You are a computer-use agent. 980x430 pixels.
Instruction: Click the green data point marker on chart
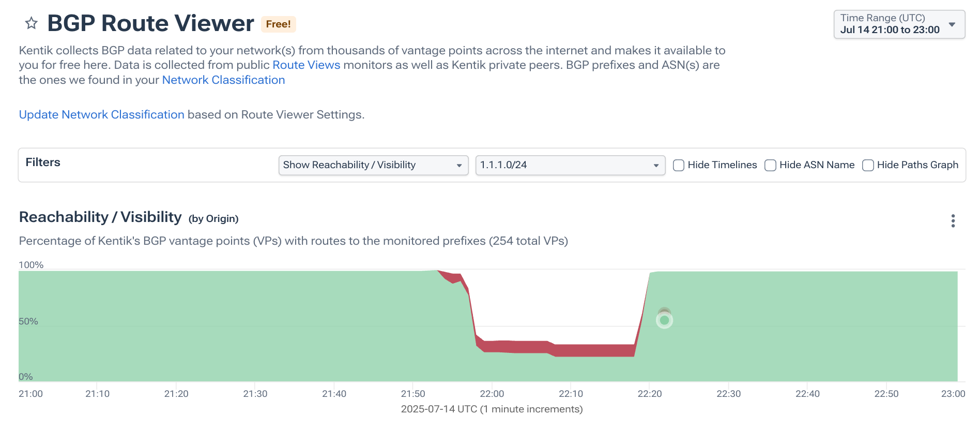[x=664, y=320]
